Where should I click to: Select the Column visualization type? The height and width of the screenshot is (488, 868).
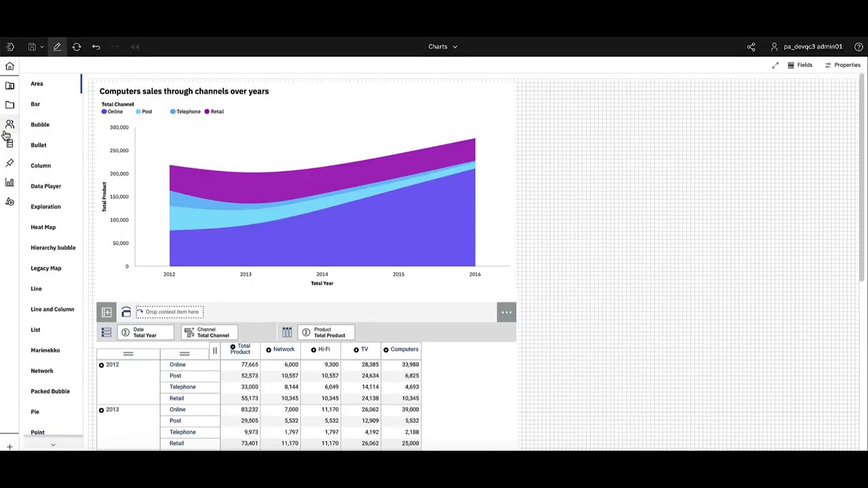tap(41, 165)
